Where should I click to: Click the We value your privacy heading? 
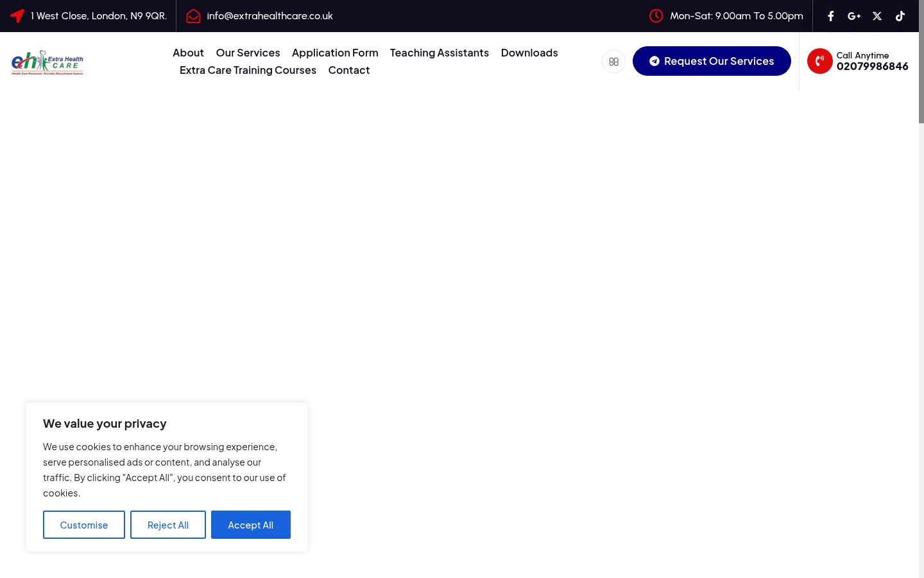[105, 423]
